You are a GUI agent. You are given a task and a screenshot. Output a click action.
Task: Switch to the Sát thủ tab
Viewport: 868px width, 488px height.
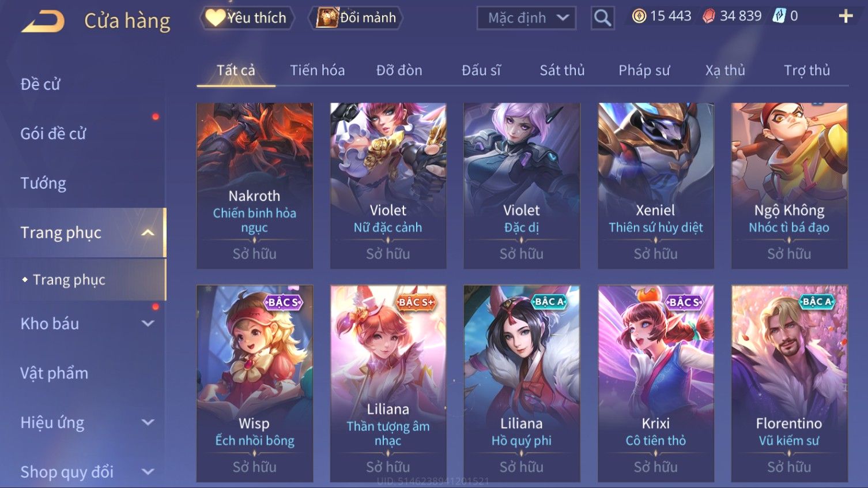(x=562, y=70)
